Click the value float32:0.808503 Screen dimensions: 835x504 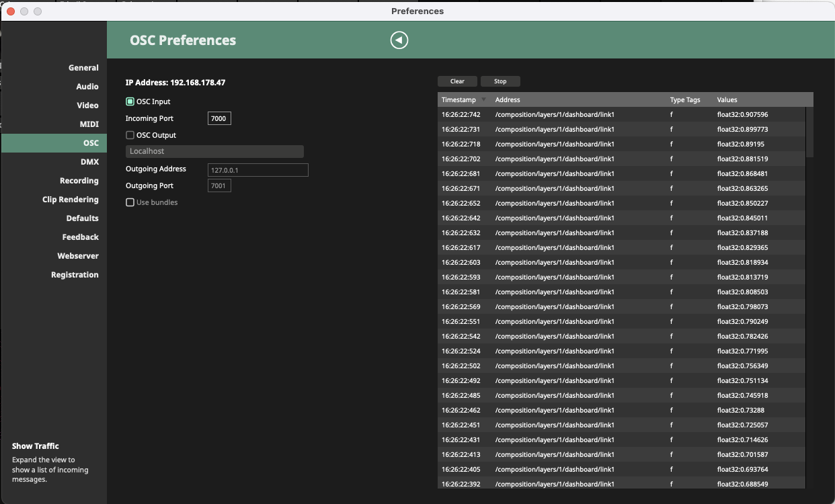(x=742, y=292)
